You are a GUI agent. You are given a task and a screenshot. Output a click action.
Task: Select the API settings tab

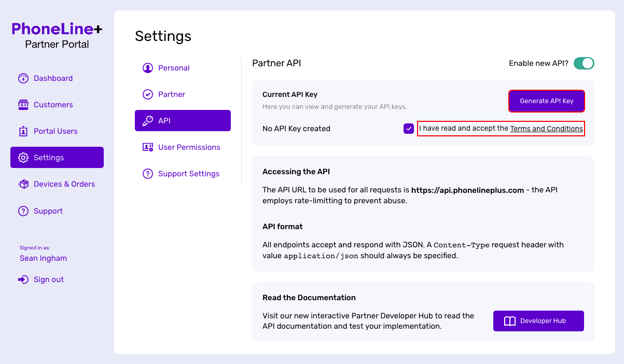183,121
